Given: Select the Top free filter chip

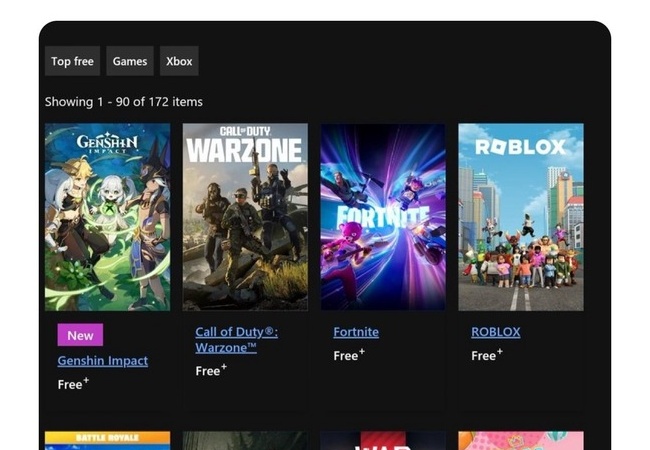Looking at the screenshot, I should click(x=72, y=61).
